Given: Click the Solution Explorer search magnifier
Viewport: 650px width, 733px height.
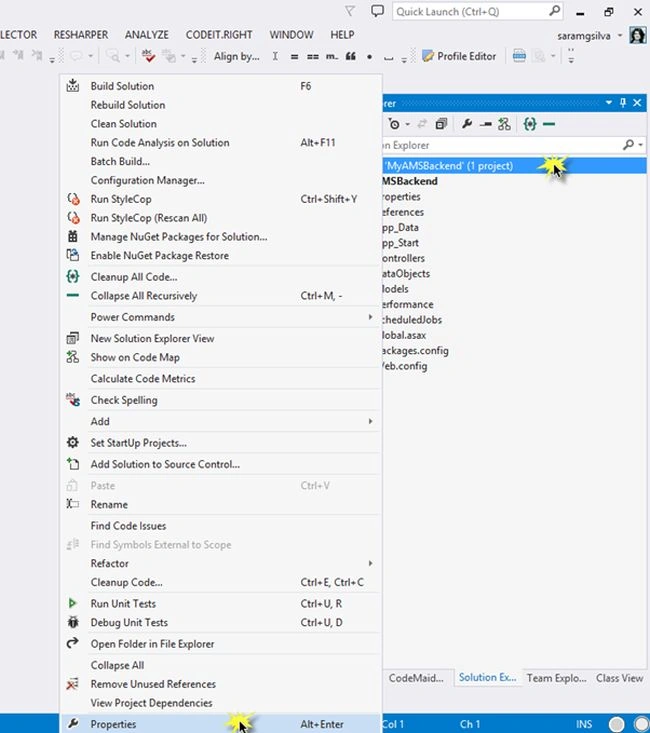Looking at the screenshot, I should 628,145.
